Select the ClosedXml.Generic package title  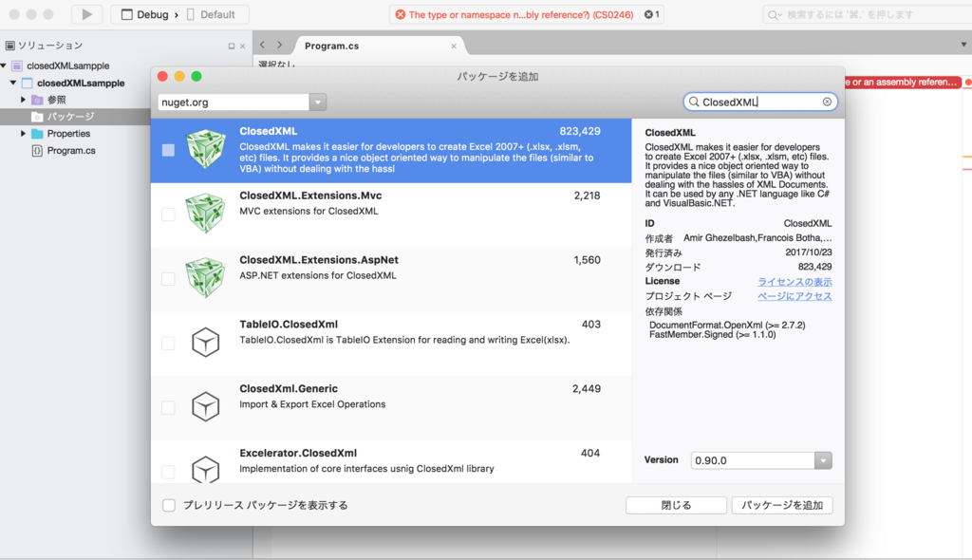(x=289, y=388)
